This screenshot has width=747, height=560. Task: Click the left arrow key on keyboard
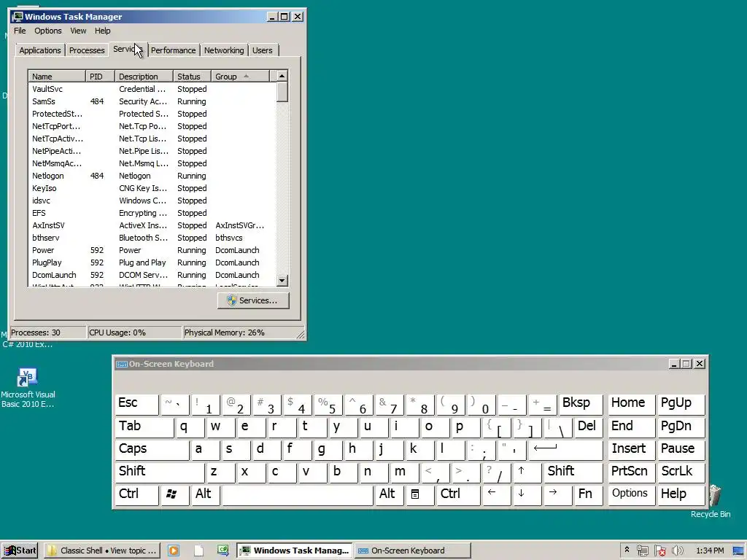[x=496, y=495]
